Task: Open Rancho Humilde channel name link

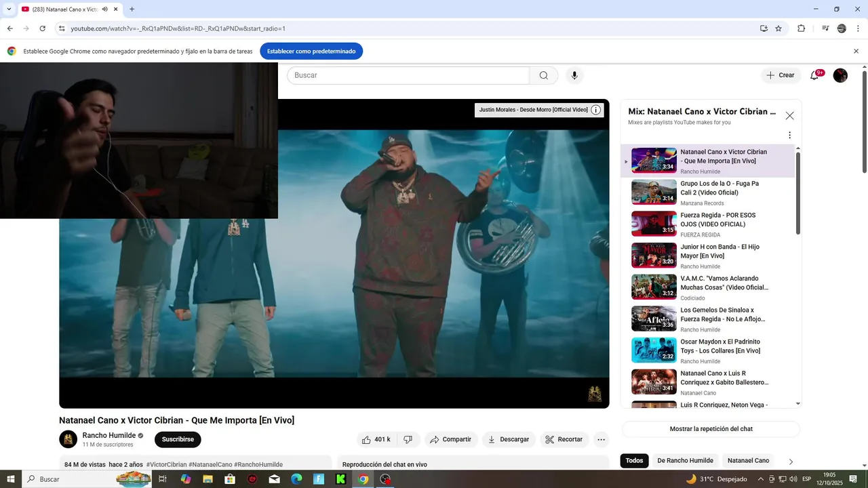Action: (x=109, y=435)
